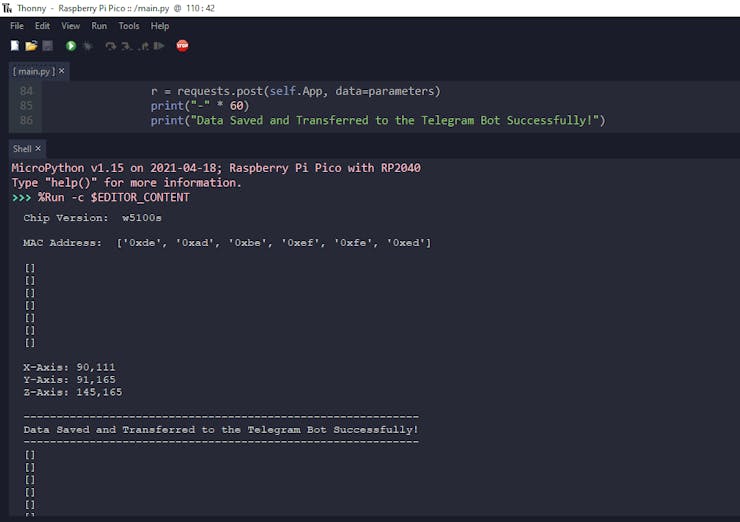This screenshot has width=740, height=522.
Task: Click the Step over icon
Action: [110, 46]
